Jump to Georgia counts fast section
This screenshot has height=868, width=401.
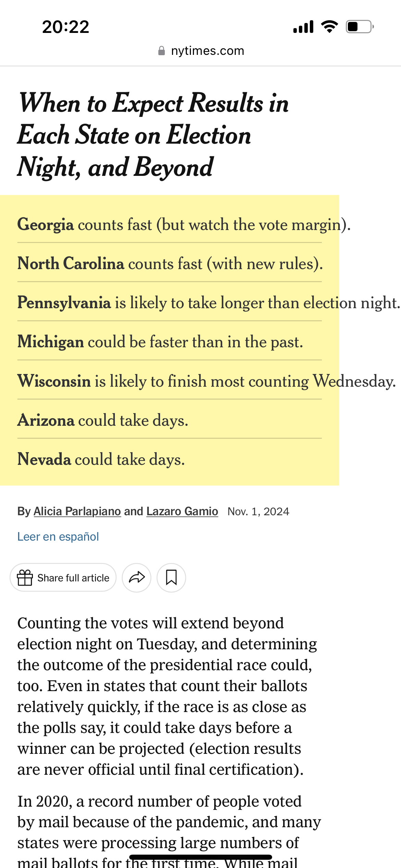(184, 225)
